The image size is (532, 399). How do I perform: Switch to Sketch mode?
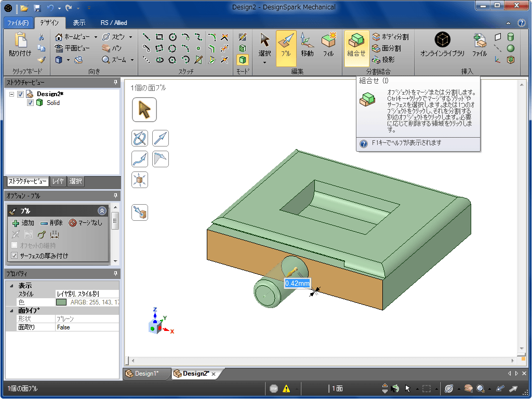coord(242,37)
